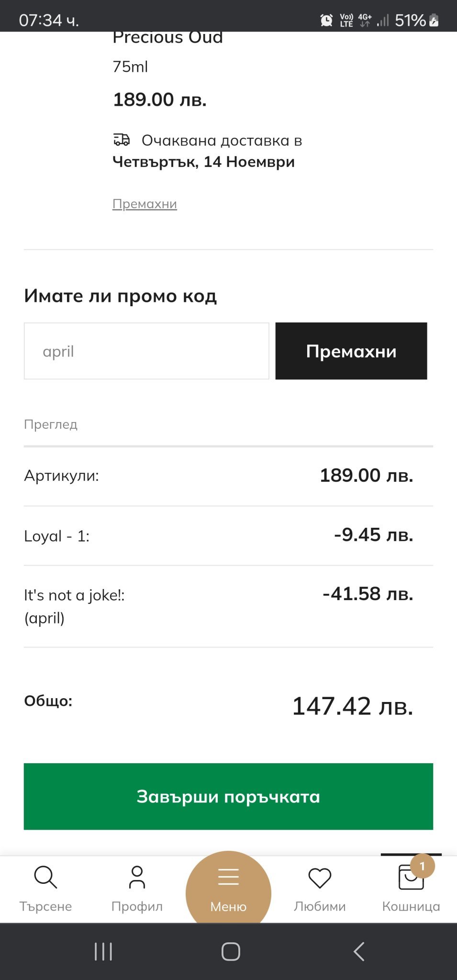Screen dimensions: 457x980
Task: Tap the total price 147.42 лв.
Action: (x=352, y=706)
